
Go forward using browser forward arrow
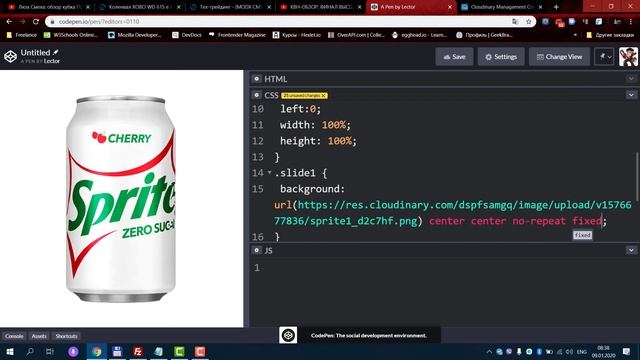point(22,21)
